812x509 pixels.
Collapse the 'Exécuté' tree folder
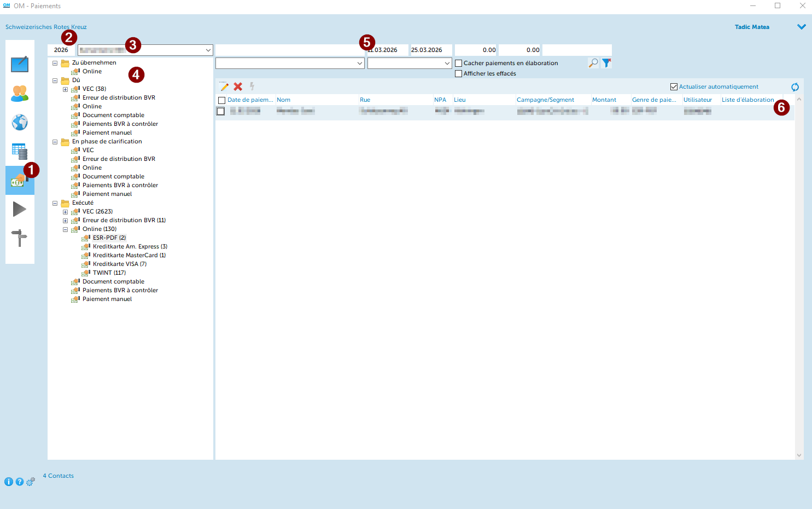pos(55,203)
